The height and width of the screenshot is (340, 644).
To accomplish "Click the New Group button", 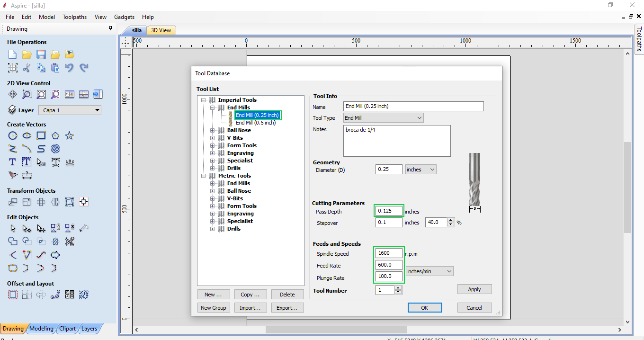I will point(213,308).
